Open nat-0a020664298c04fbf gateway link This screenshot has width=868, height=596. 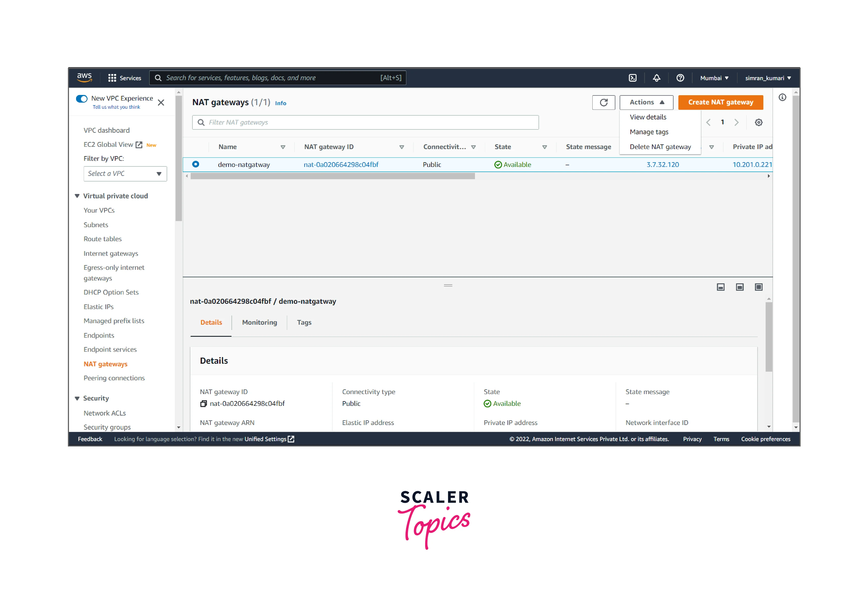point(341,165)
